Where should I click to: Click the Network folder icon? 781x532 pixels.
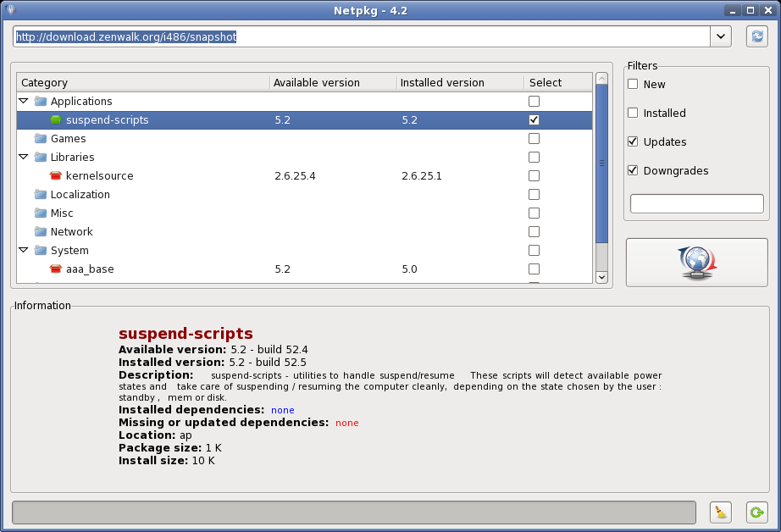coord(41,231)
